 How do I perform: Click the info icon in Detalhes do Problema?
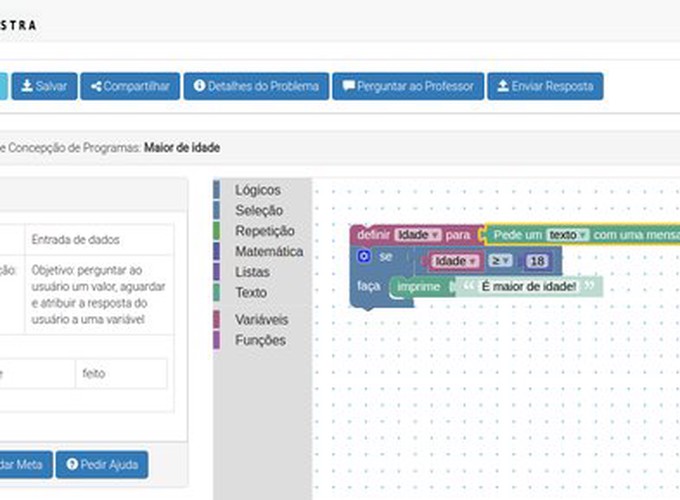(x=200, y=87)
